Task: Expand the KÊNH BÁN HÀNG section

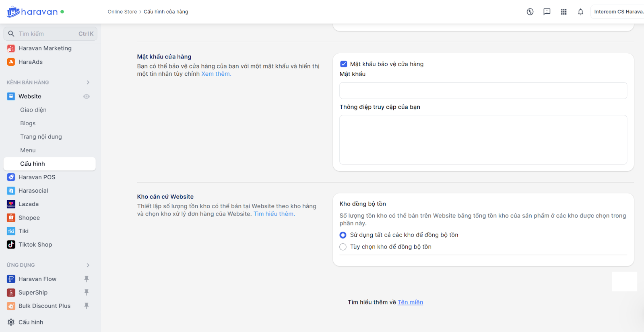Action: 88,83
